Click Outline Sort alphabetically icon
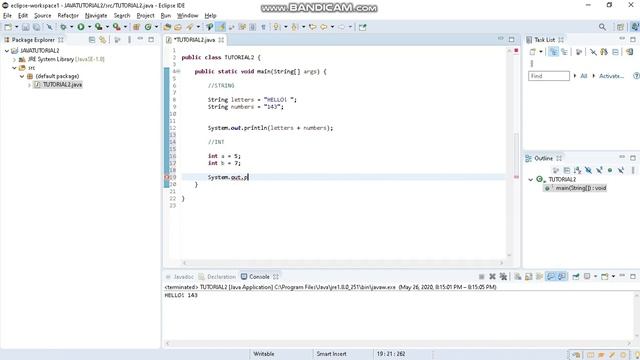 (x=577, y=170)
